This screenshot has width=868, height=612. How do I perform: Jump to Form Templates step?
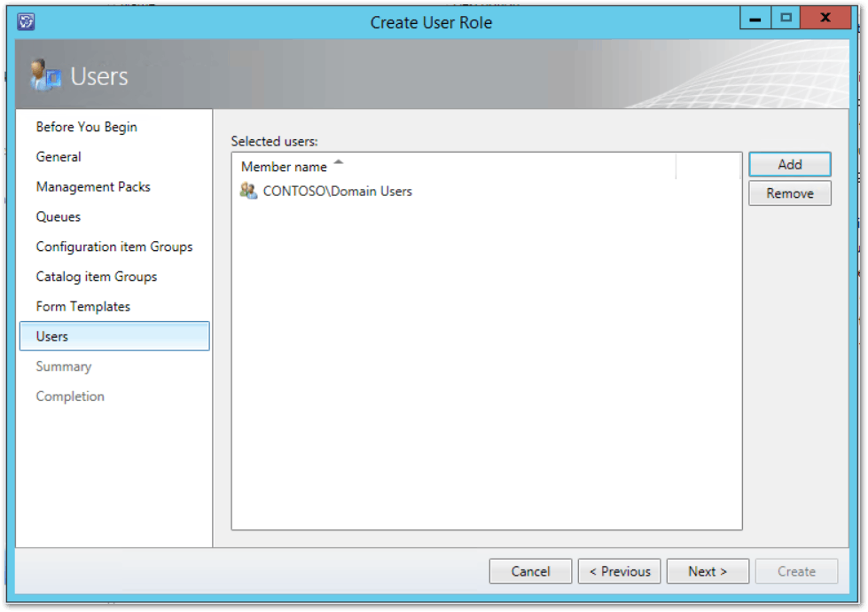click(83, 306)
